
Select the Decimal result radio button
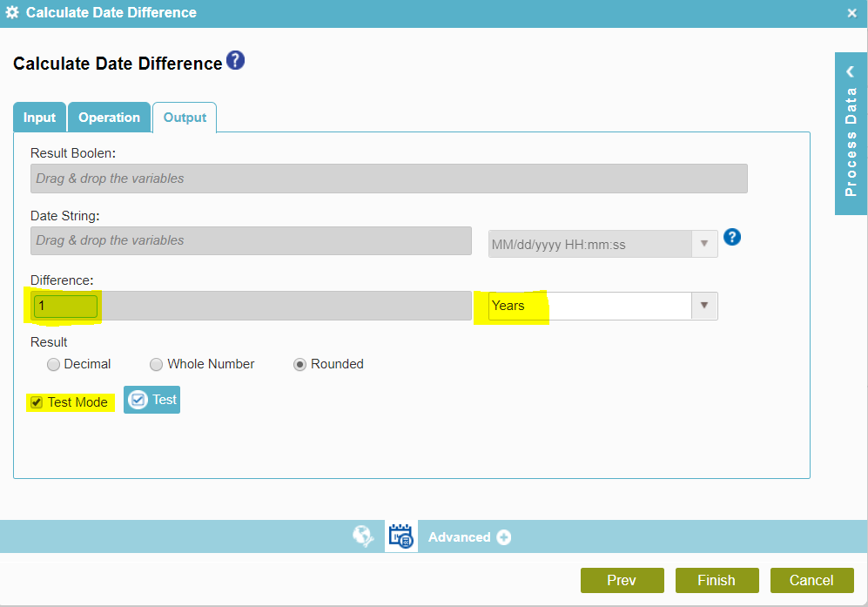[x=53, y=364]
